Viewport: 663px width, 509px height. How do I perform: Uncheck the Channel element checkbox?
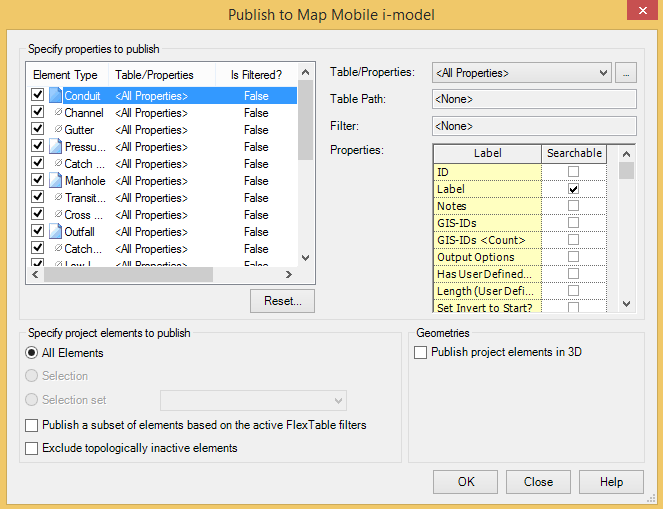click(38, 112)
